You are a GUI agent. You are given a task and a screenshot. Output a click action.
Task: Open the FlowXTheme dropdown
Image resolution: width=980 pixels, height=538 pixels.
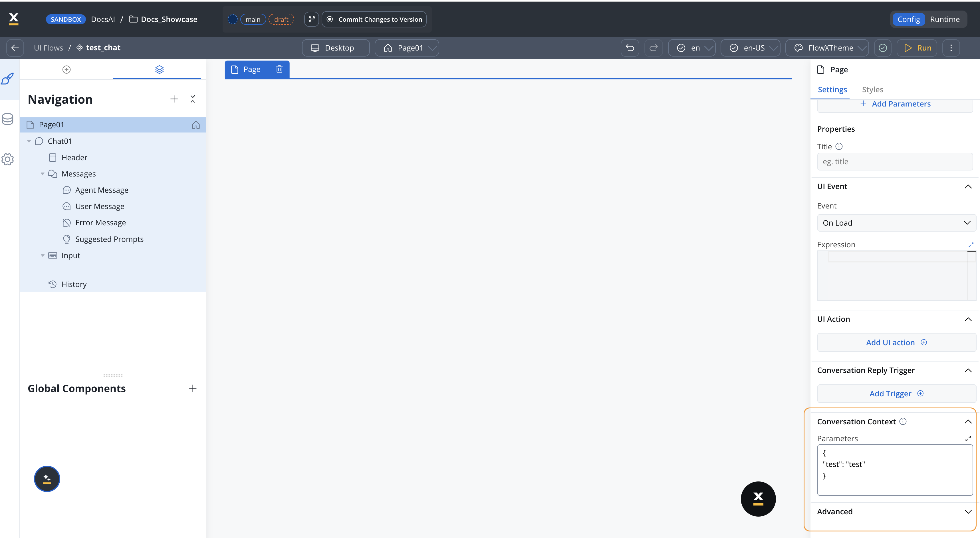[827, 48]
